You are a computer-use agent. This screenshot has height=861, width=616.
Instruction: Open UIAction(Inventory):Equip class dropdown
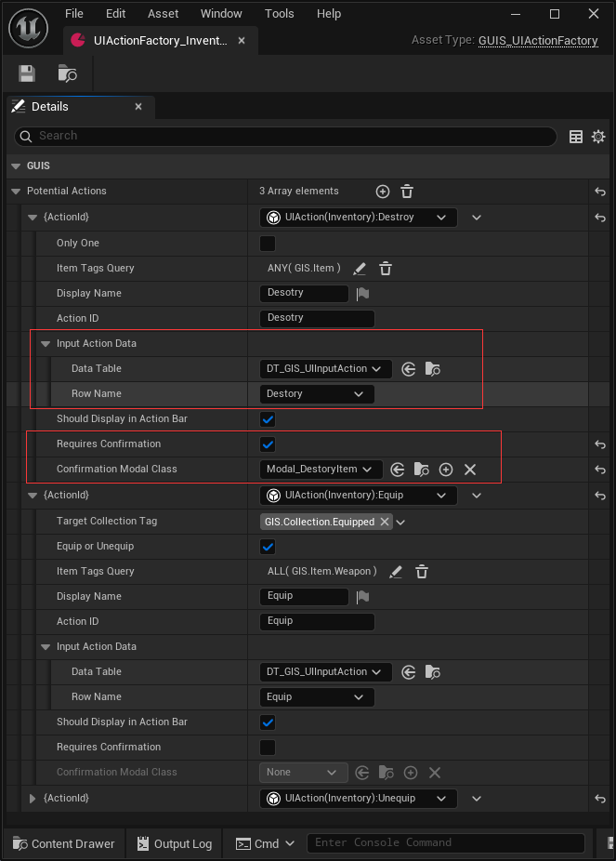click(359, 496)
